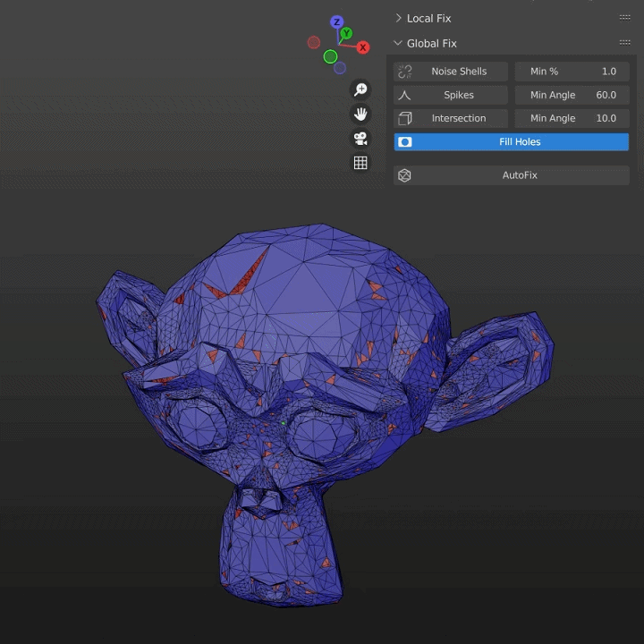
Task: Click the Spikes button
Action: tap(451, 95)
